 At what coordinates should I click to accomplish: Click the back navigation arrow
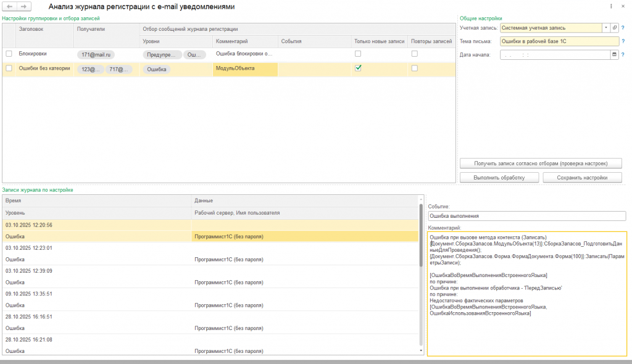(10, 6)
